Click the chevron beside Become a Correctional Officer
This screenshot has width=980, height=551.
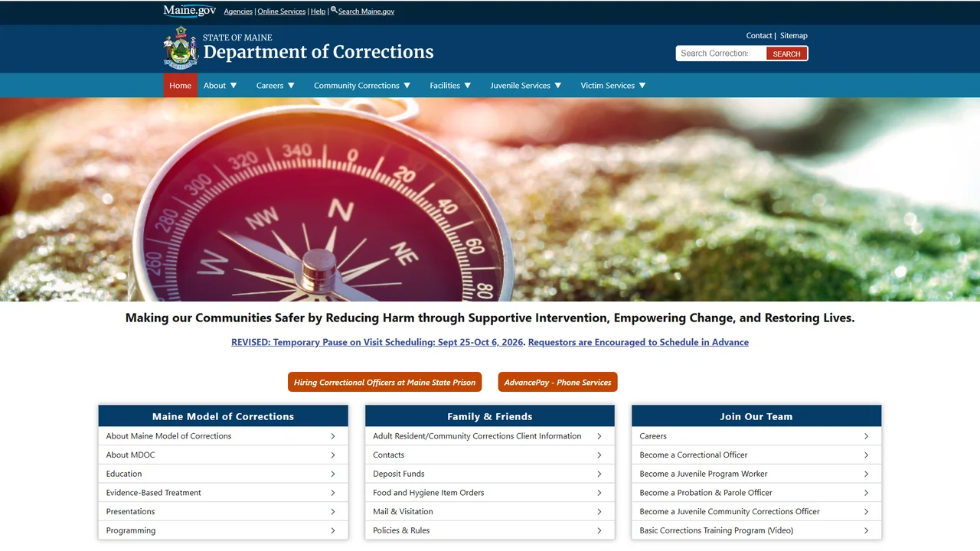pyautogui.click(x=866, y=455)
